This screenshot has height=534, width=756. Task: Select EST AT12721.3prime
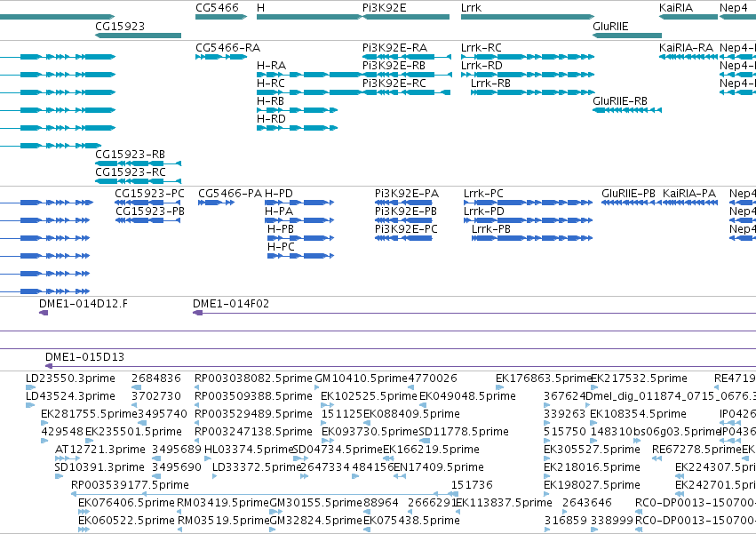click(68, 458)
